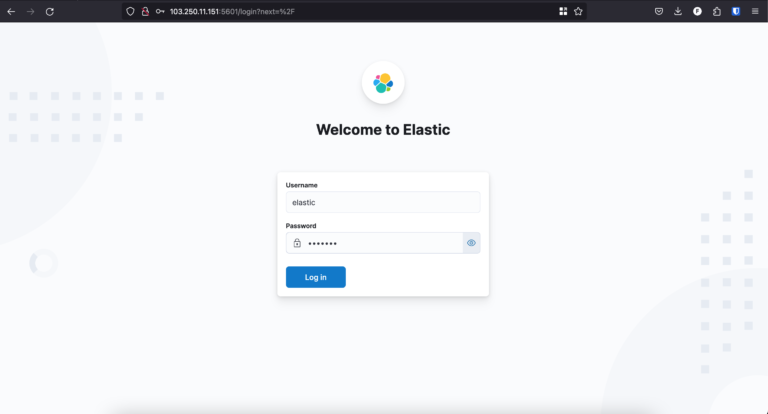Open the extensions puzzle icon
Viewport: 768px width, 414px height.
click(717, 11)
